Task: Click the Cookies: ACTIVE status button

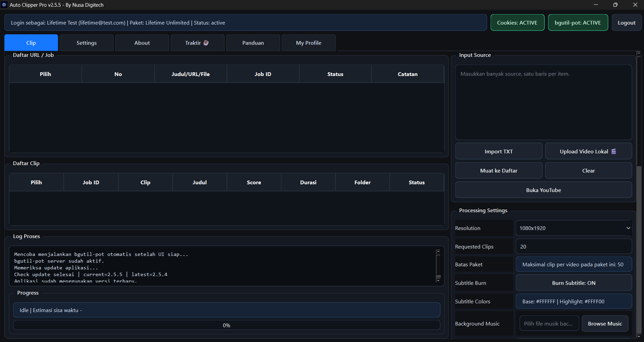Action: 517,23
